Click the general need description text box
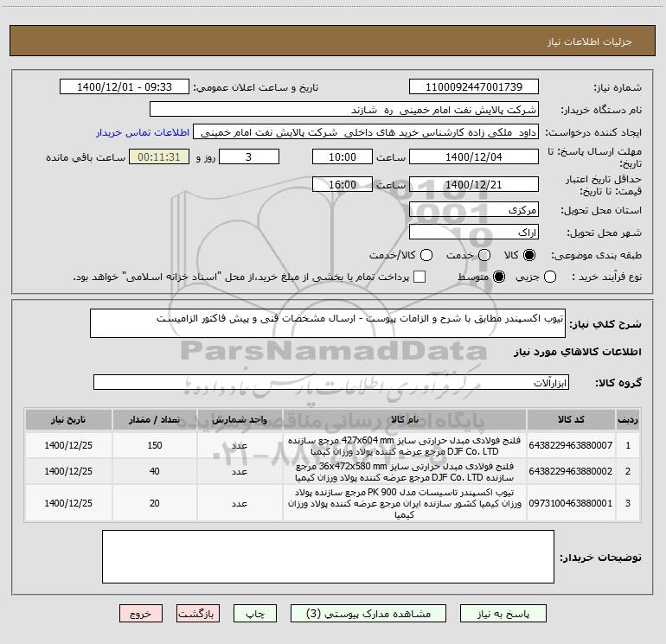Screen dimensions: 666x644 (328, 323)
